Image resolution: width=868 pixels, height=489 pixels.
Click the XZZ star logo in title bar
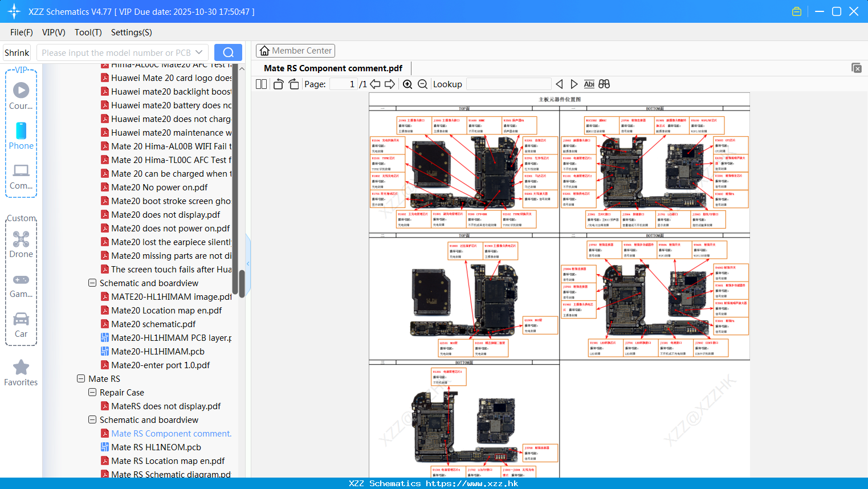[14, 11]
